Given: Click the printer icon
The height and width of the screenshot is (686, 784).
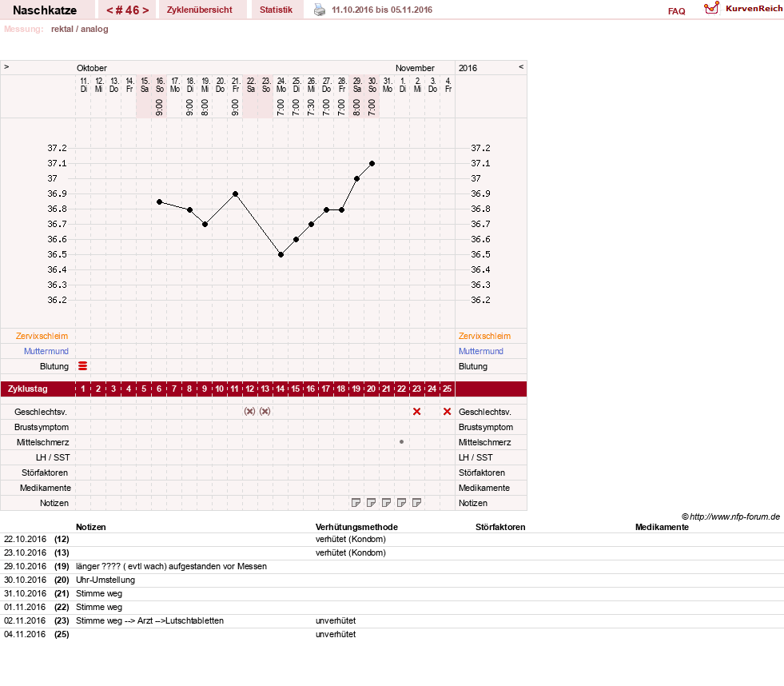Looking at the screenshot, I should point(320,10).
